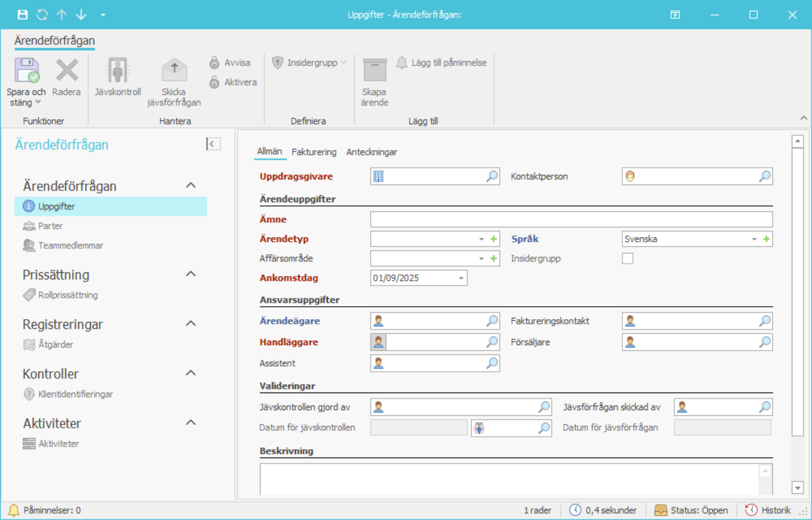812x520 pixels.
Task: Collapse the Prissättning sidebar section
Action: (191, 274)
